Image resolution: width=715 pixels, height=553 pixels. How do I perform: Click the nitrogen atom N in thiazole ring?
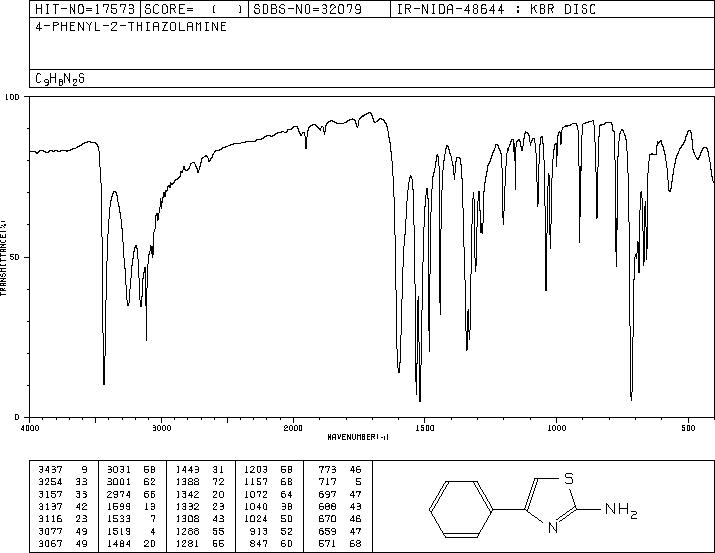[553, 528]
